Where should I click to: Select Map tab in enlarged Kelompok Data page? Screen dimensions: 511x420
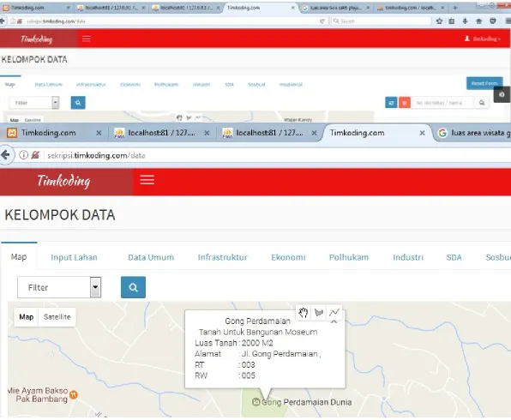[19, 257]
